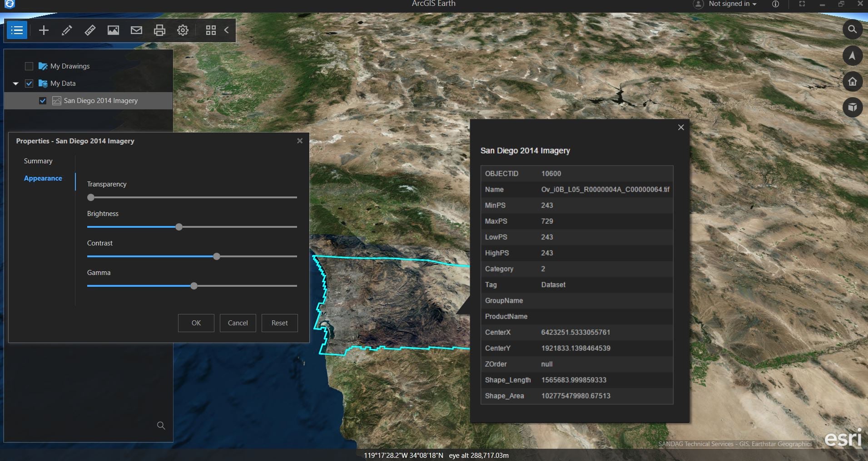Select the My Data folder
This screenshot has width=868, height=461.
pyautogui.click(x=57, y=83)
